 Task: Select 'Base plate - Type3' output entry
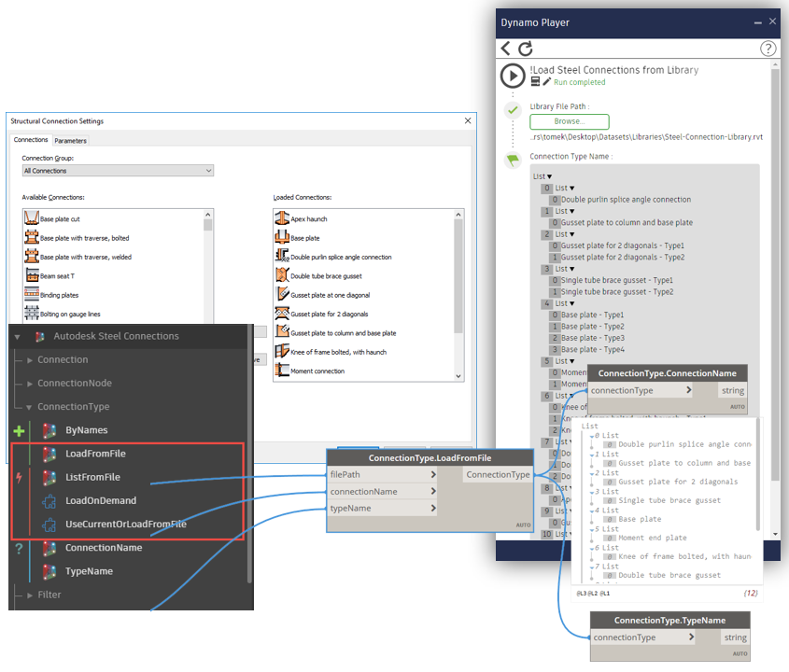593,338
